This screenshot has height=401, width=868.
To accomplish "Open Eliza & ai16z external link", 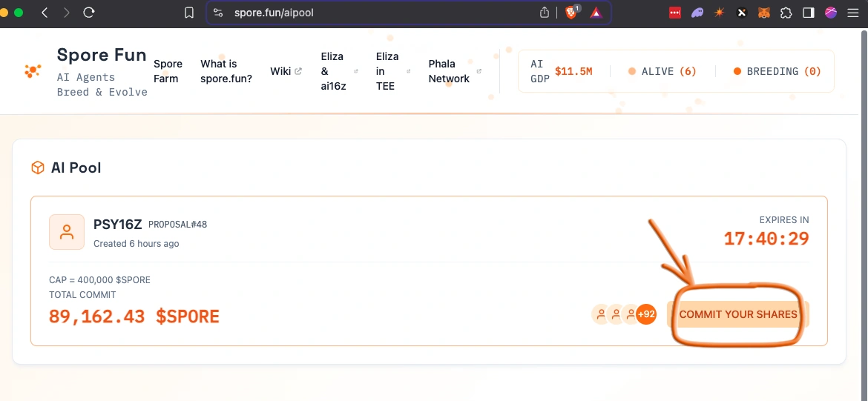I will click(x=339, y=71).
